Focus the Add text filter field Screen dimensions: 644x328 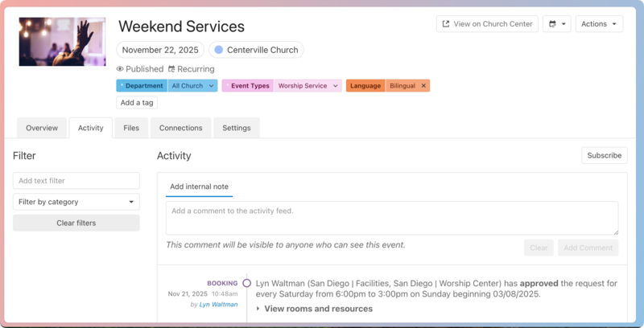[x=76, y=181]
